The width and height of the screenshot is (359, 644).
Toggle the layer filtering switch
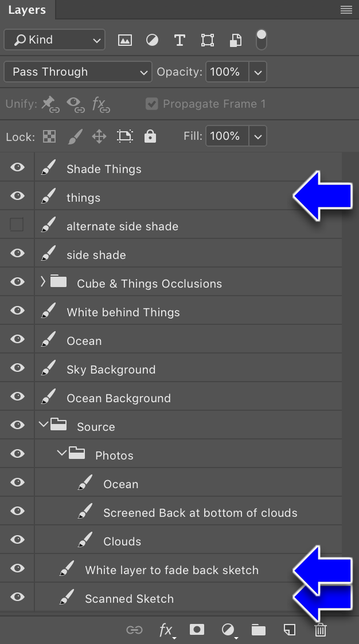[261, 40]
